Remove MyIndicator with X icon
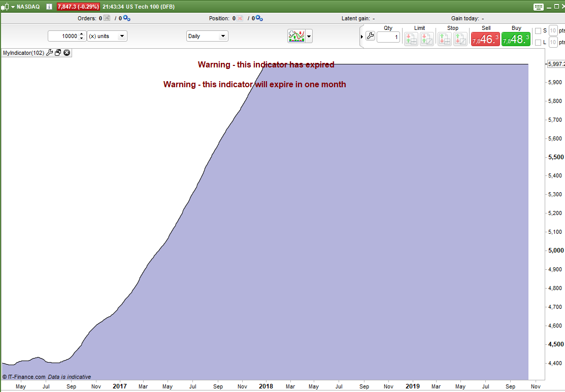Viewport: 565px width, 392px height. 67,53
